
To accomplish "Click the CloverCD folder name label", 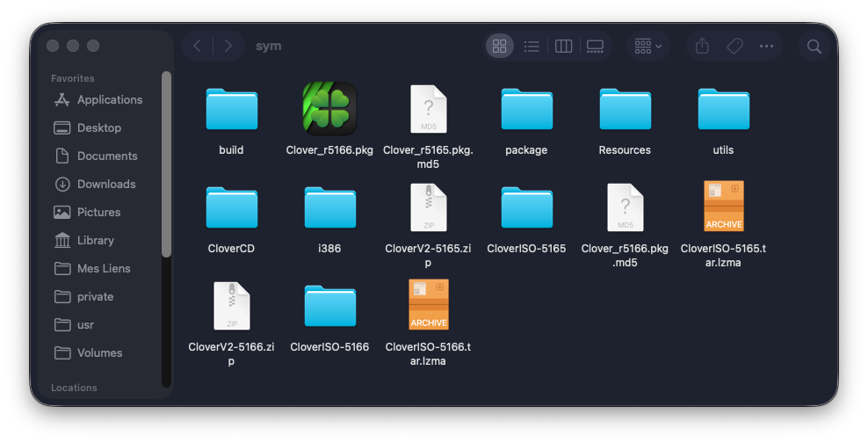I will coord(231,249).
